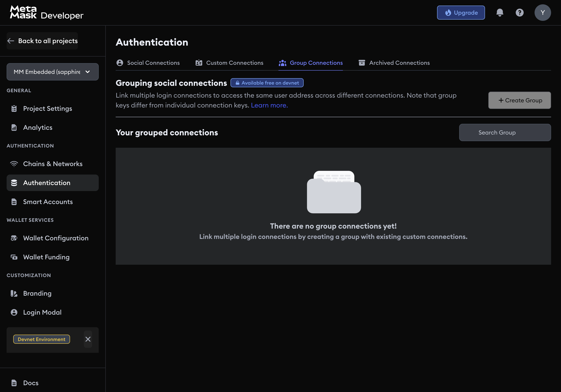Click the Chains & Networks wifi icon
The height and width of the screenshot is (392, 561).
(x=14, y=164)
